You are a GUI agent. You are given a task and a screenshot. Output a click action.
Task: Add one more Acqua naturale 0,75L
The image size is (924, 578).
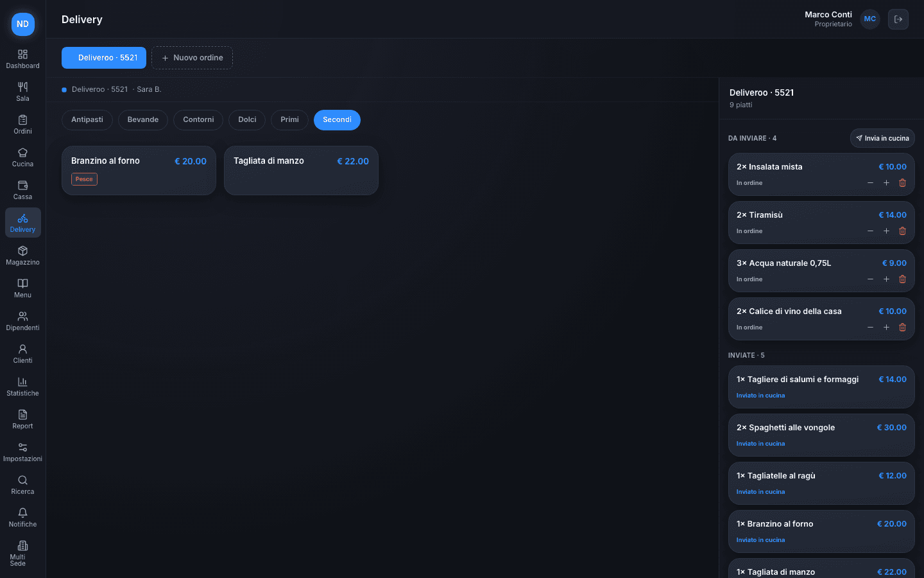click(886, 279)
